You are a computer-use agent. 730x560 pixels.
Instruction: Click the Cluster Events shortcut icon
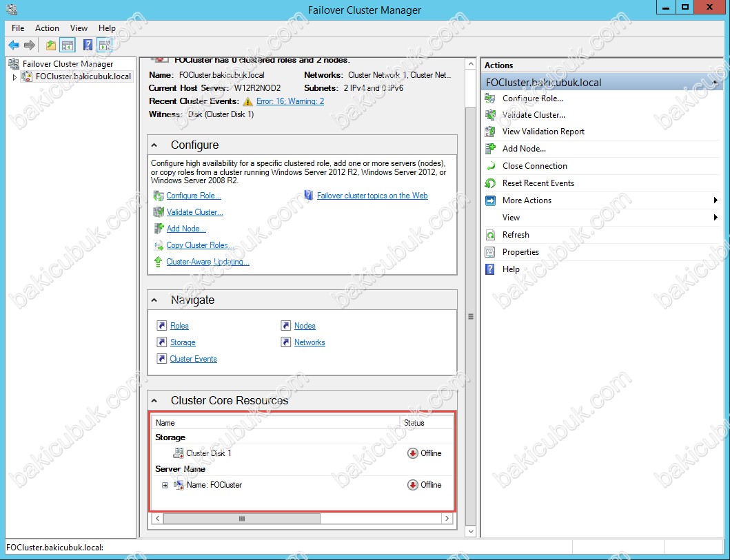click(161, 359)
